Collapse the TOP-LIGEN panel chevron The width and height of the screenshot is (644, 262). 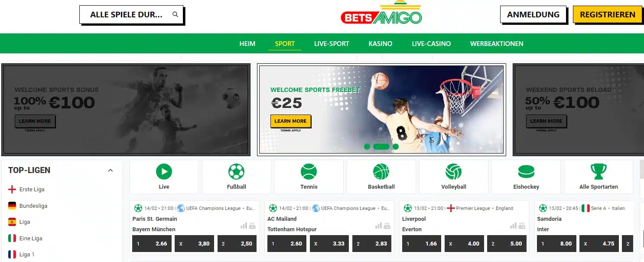point(111,170)
